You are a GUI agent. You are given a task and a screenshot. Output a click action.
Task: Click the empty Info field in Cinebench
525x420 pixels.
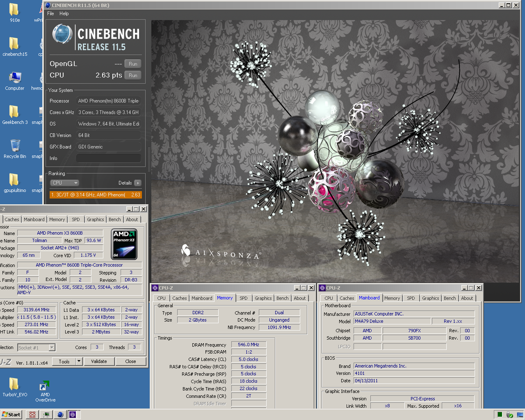click(x=109, y=158)
